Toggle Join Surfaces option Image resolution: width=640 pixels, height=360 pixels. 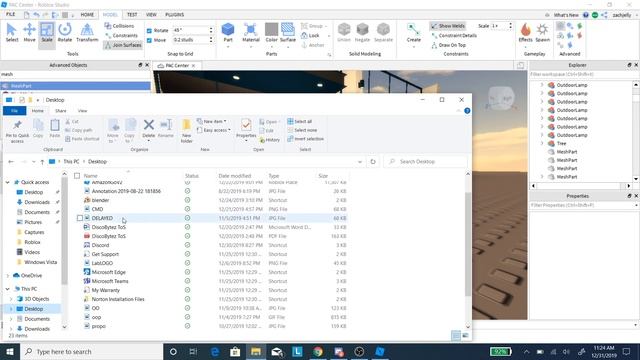123,45
